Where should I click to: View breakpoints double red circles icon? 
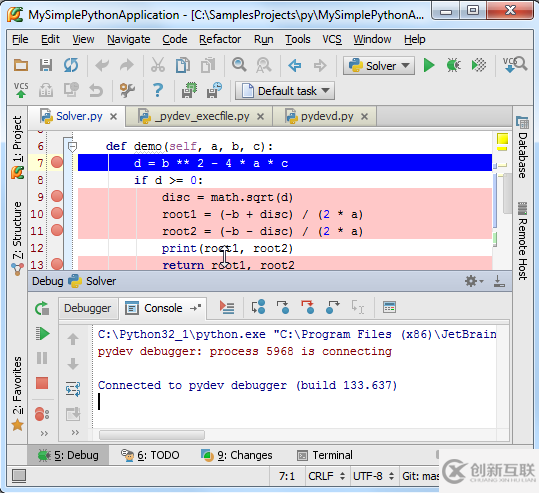42,414
